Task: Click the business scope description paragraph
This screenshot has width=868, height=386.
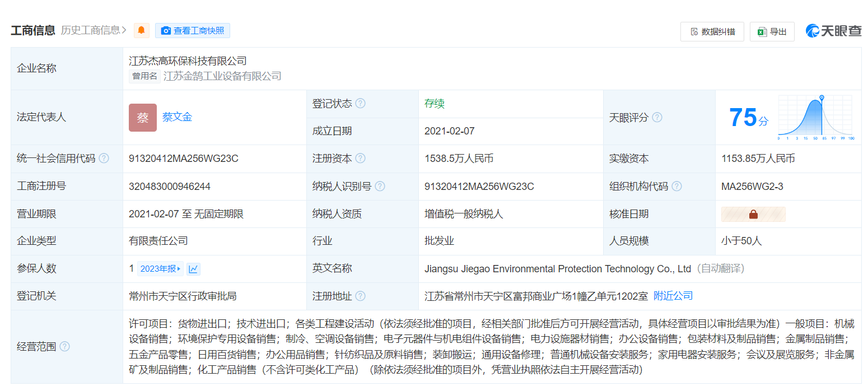Action: coord(492,347)
